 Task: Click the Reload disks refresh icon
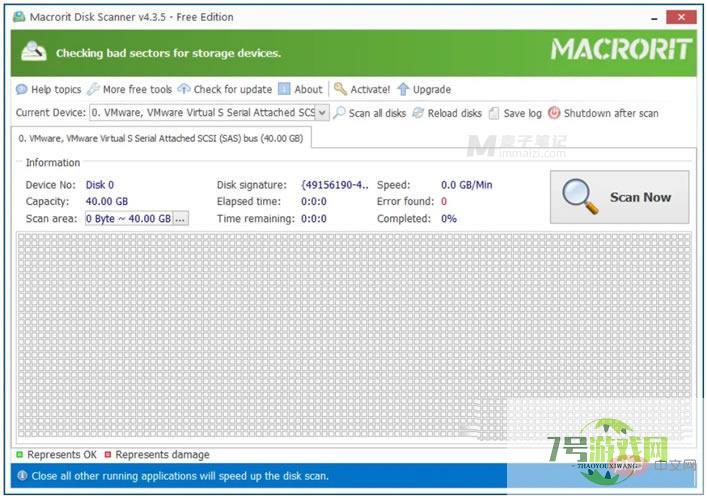click(418, 113)
